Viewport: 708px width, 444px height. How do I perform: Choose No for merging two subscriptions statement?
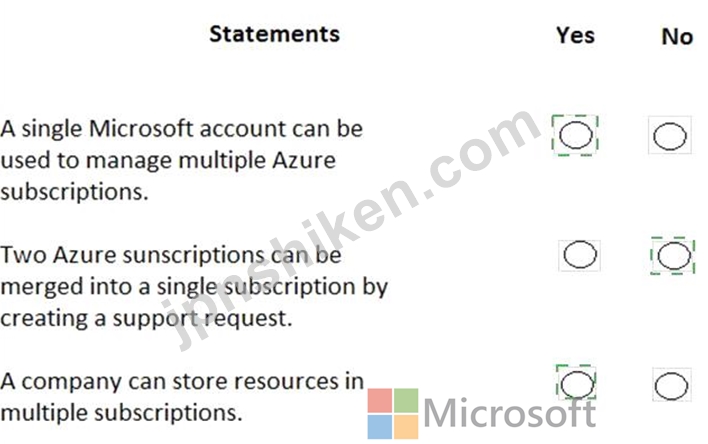pyautogui.click(x=674, y=256)
